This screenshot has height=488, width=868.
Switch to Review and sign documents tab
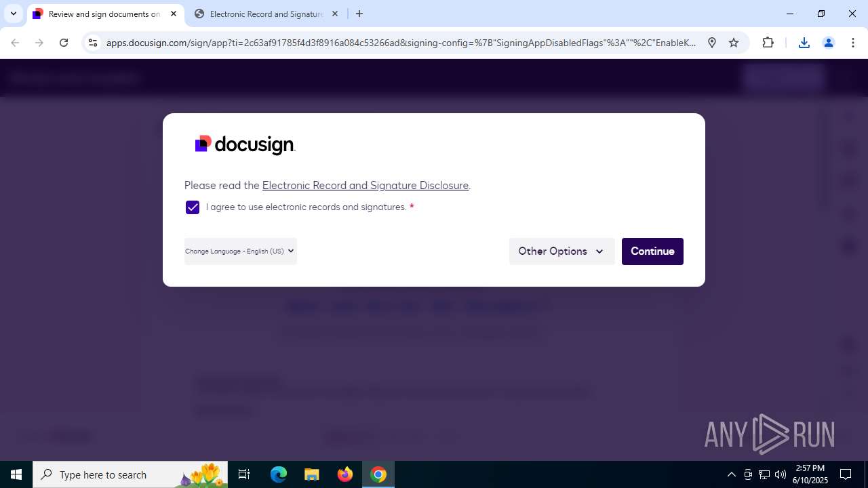104,14
